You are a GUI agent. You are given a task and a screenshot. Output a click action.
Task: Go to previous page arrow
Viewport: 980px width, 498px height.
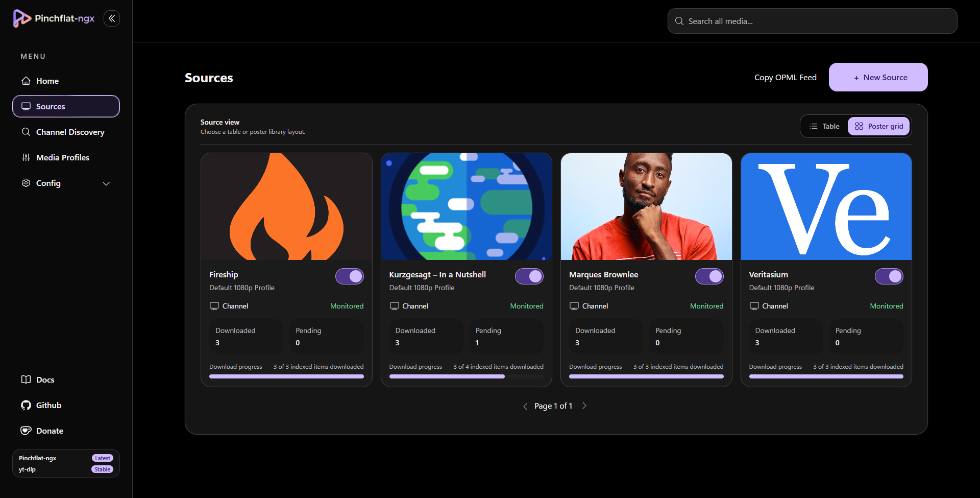tap(525, 406)
